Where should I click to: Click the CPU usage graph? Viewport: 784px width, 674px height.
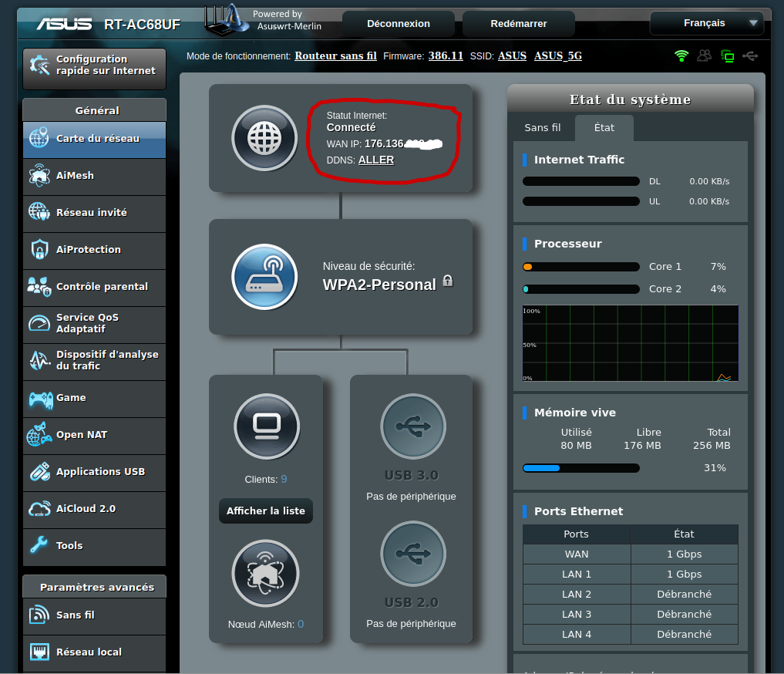(630, 343)
